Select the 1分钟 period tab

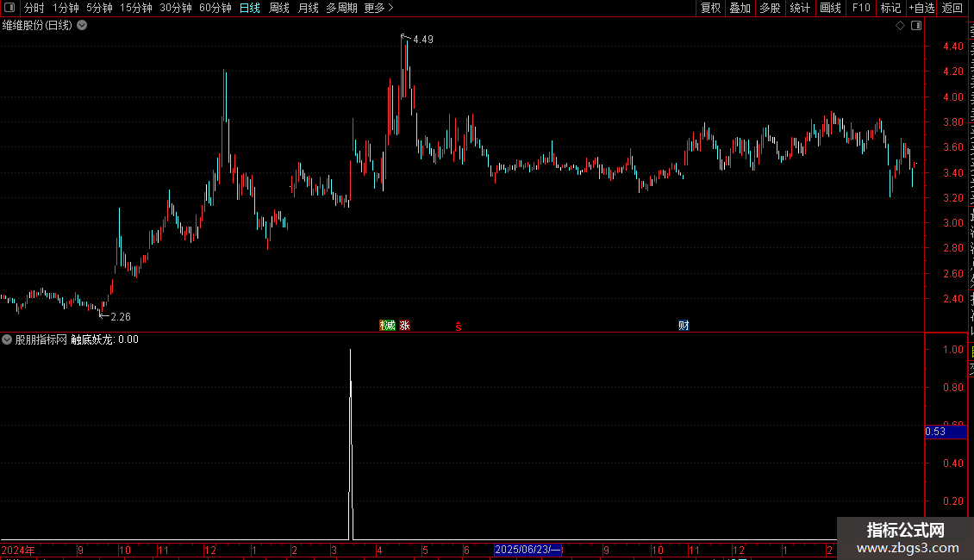(66, 8)
